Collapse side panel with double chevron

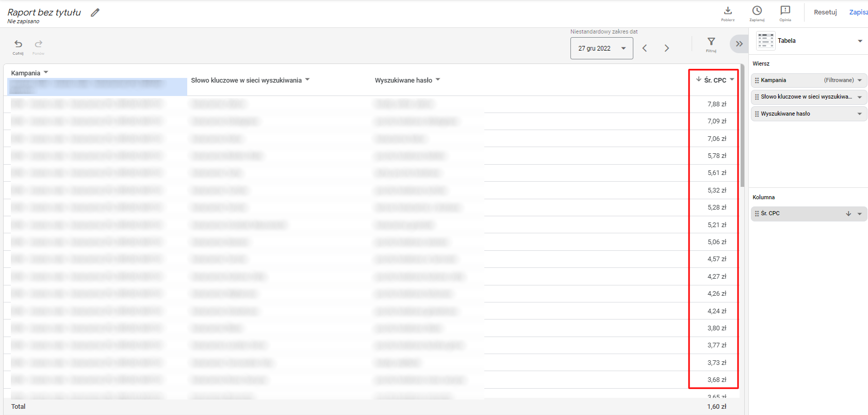pos(739,44)
